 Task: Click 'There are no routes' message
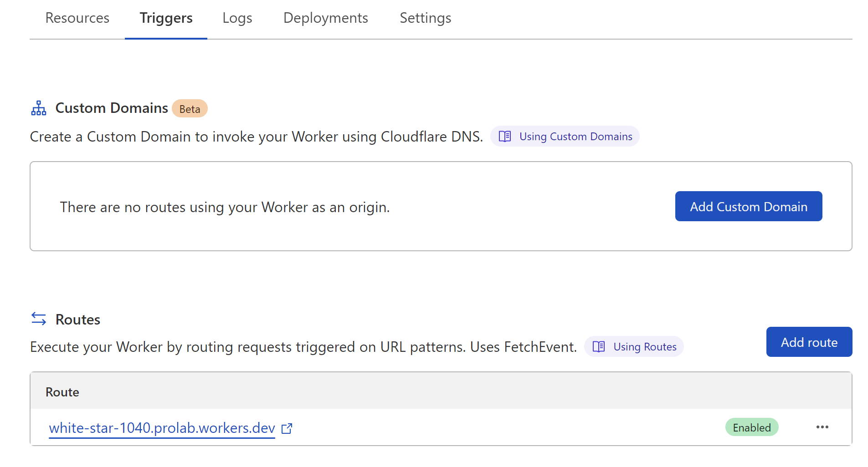pyautogui.click(x=225, y=207)
